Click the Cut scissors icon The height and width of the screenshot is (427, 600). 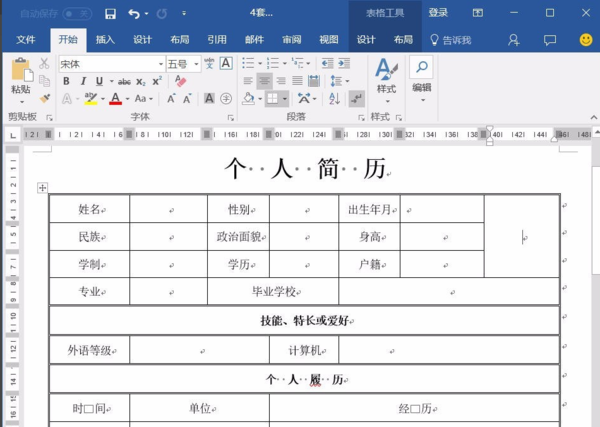[x=44, y=64]
